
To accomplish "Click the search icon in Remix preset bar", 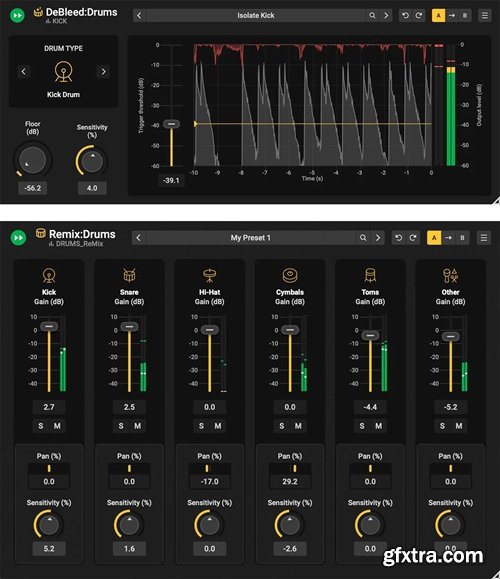I will 363,238.
